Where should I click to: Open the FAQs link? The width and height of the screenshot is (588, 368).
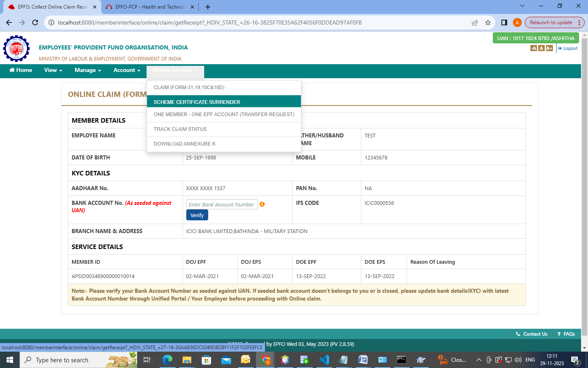click(x=566, y=334)
